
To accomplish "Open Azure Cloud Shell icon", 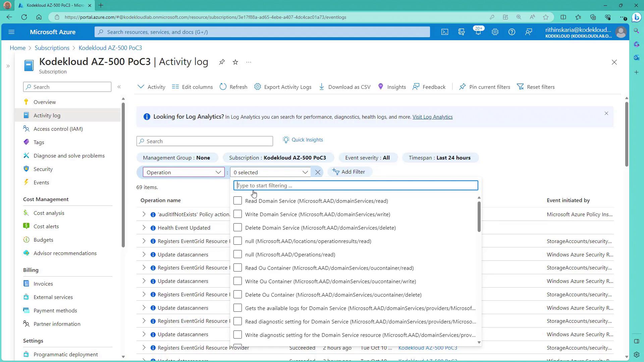I will [444, 32].
